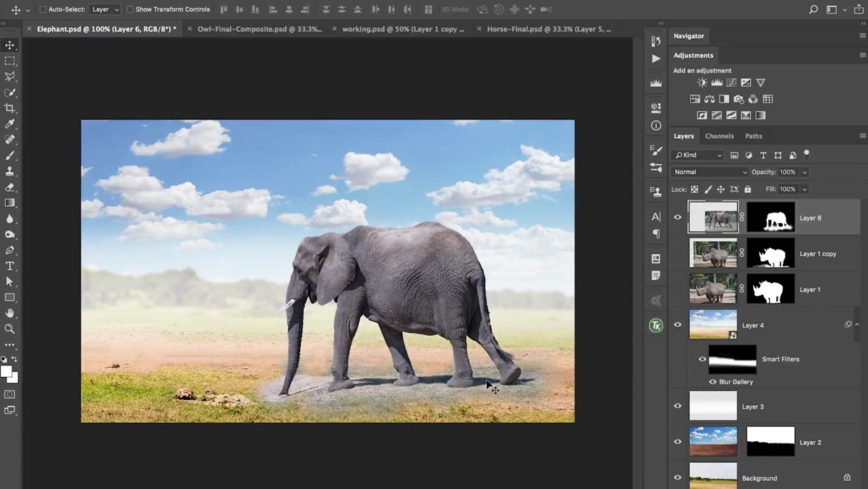Enable Show Transform Controls checkbox
Viewport: 868px width, 489px height.
[x=130, y=9]
